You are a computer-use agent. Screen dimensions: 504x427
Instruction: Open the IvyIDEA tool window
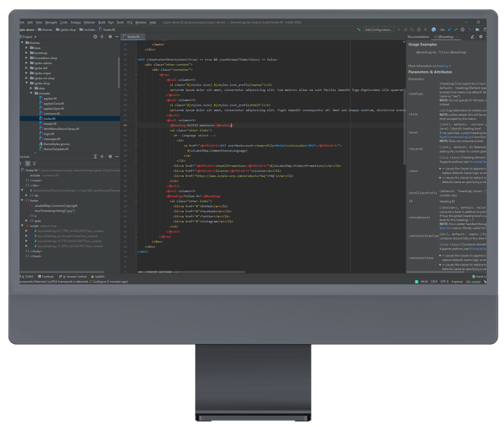[98, 276]
